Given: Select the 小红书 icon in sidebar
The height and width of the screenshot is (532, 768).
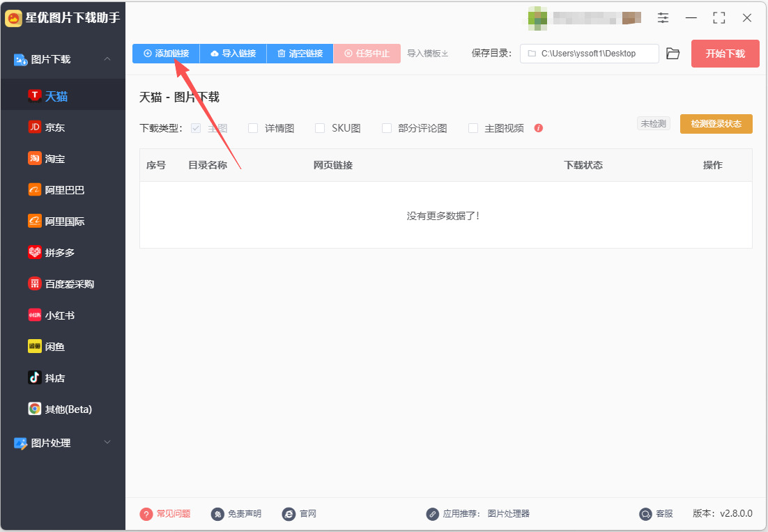Looking at the screenshot, I should [x=34, y=315].
